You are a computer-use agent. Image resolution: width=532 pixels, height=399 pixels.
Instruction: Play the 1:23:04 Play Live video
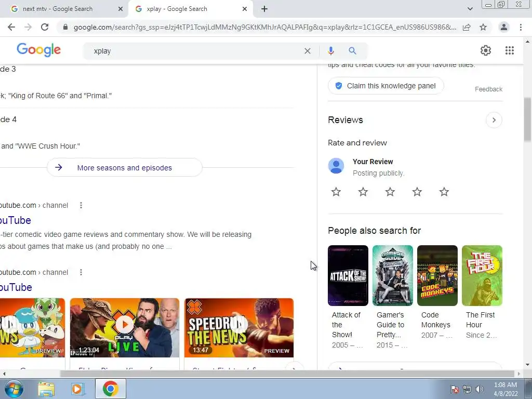tap(125, 327)
